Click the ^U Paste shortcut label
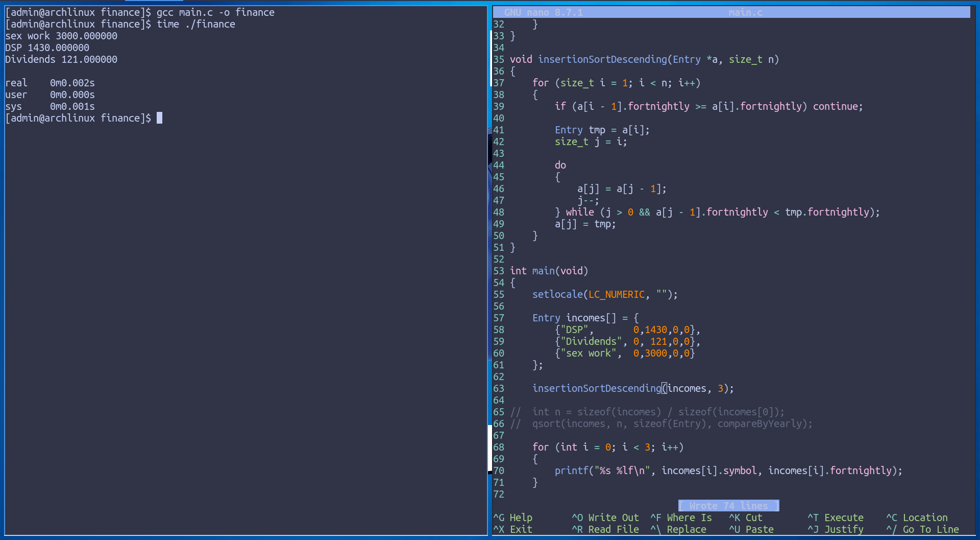 [x=751, y=529]
